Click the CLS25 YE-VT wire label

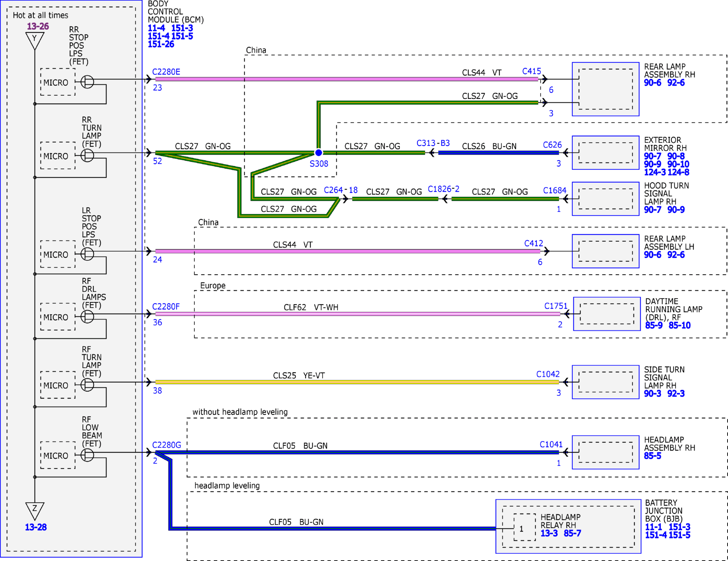pyautogui.click(x=299, y=375)
